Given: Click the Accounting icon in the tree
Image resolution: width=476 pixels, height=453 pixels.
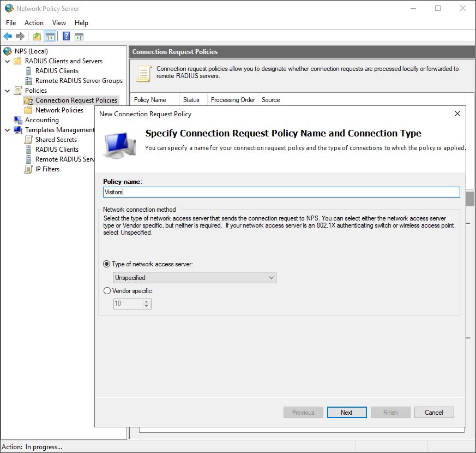Looking at the screenshot, I should (x=18, y=120).
